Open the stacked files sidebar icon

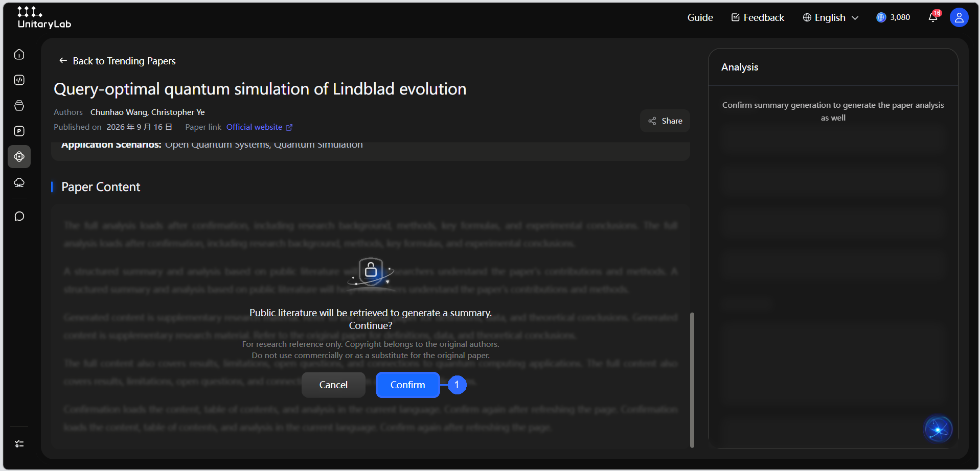pos(19,105)
